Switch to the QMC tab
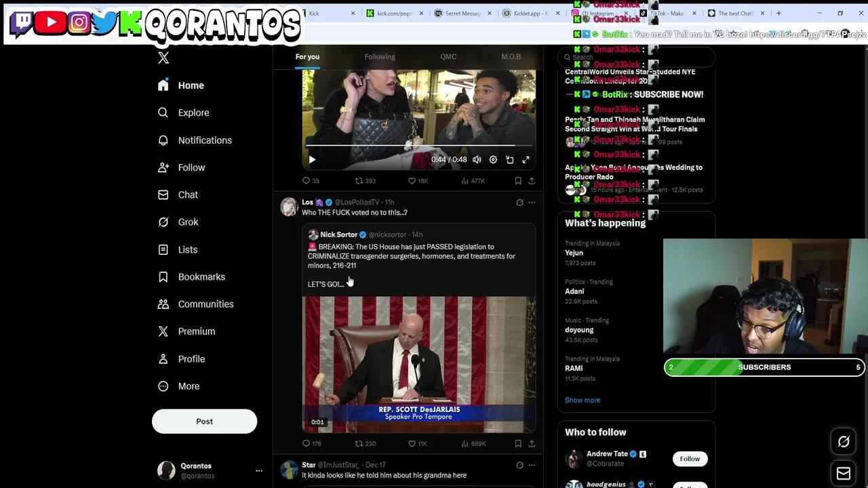 [448, 57]
